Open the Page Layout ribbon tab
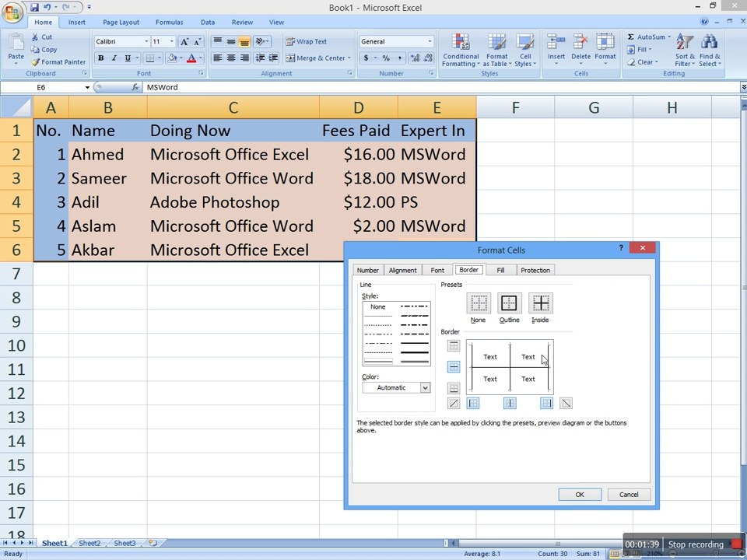The height and width of the screenshot is (560, 747). click(x=121, y=22)
